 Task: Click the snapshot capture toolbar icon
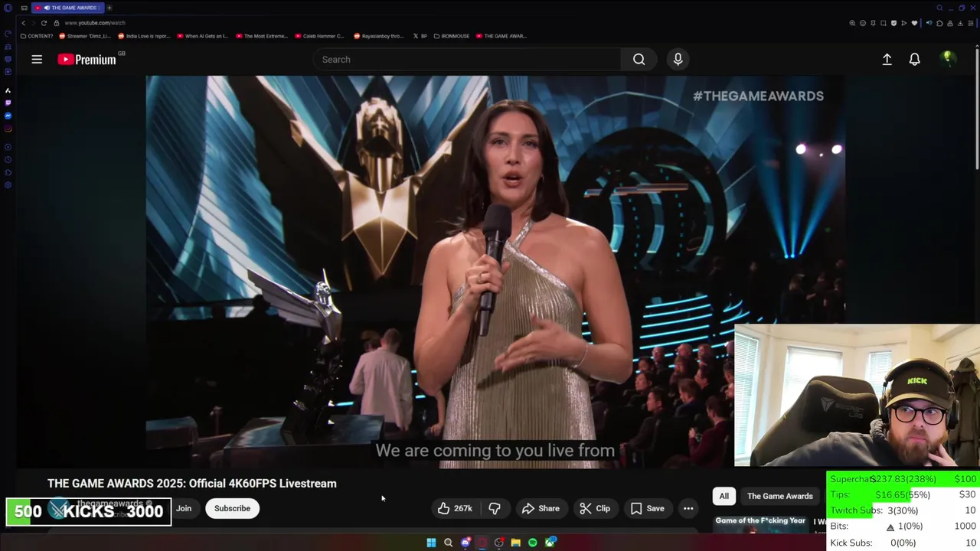(884, 23)
